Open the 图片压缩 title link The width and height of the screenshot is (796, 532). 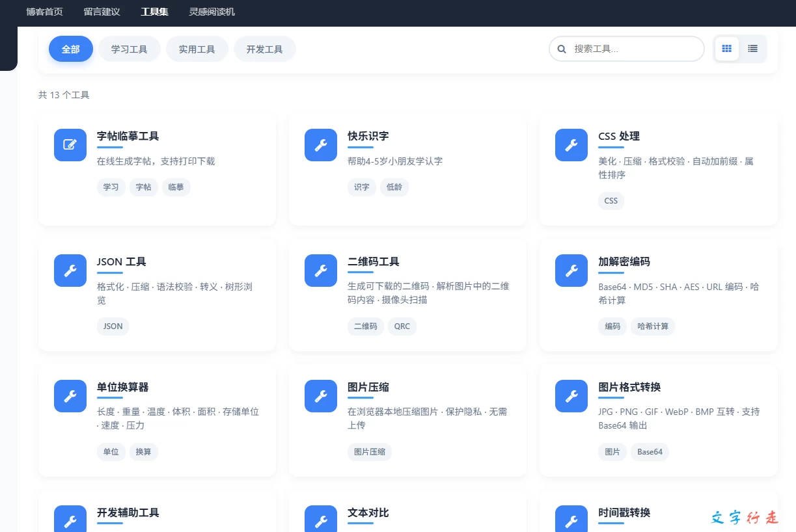tap(368, 387)
